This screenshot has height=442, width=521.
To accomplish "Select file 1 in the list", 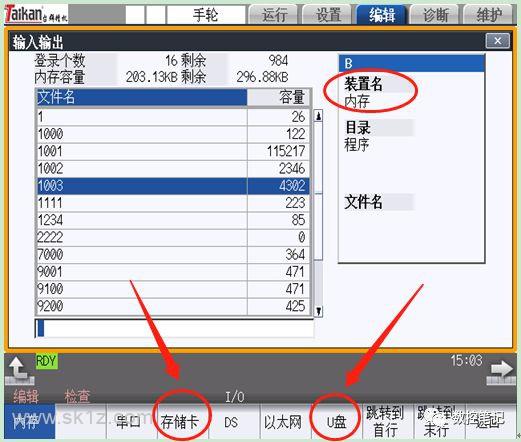I will point(173,117).
